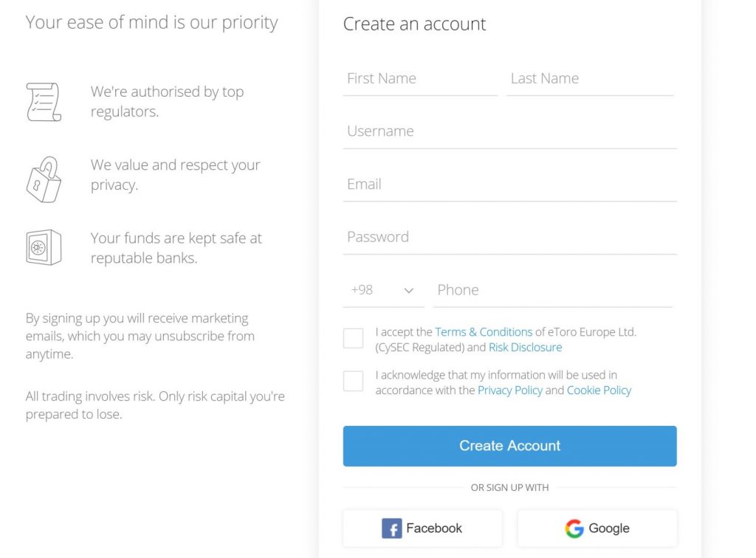
Task: Open the Terms & Conditions link
Action: point(484,332)
